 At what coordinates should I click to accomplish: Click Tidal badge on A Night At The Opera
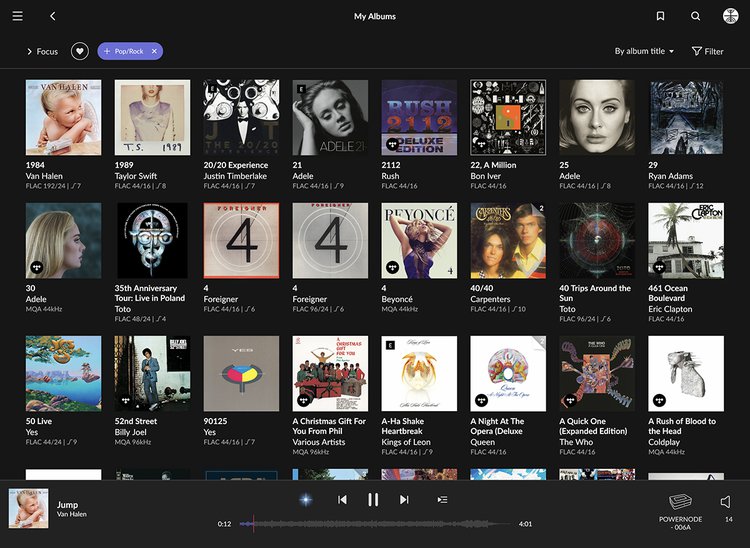[482, 400]
